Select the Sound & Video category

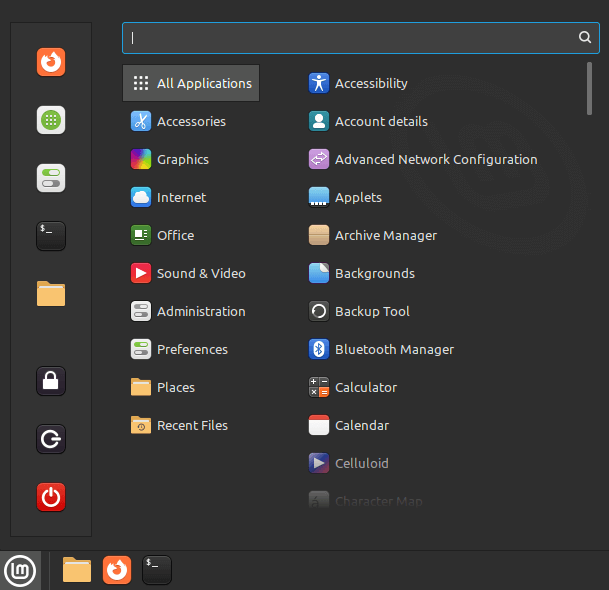pyautogui.click(x=191, y=273)
